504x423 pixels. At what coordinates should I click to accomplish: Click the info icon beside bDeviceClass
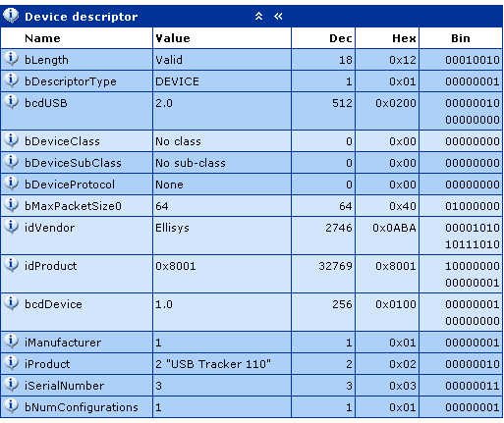coord(11,140)
